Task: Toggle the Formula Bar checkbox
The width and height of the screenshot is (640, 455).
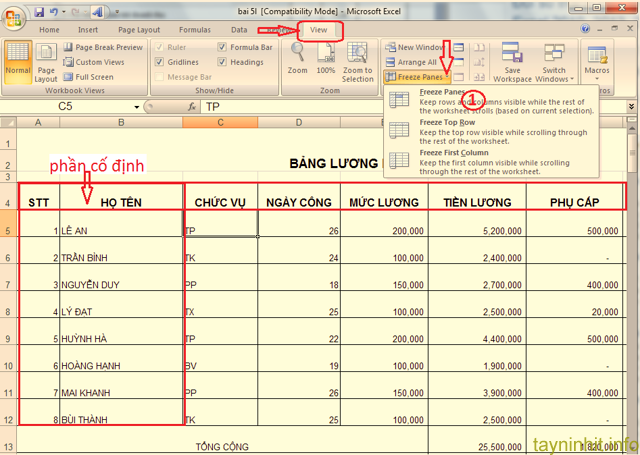Action: click(x=222, y=47)
